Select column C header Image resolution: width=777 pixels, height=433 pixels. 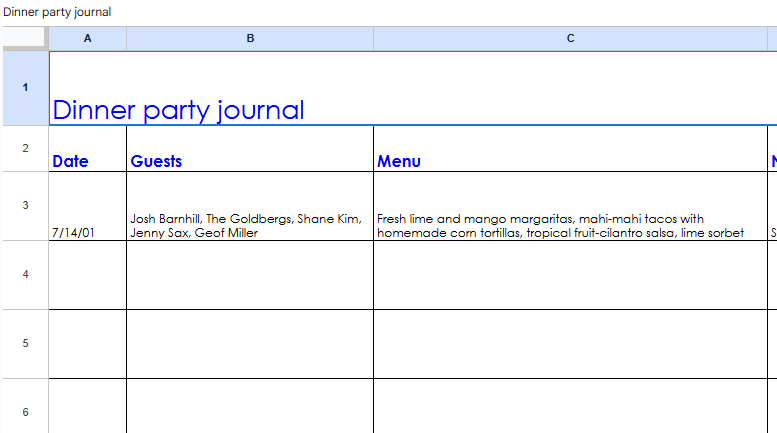click(x=570, y=38)
